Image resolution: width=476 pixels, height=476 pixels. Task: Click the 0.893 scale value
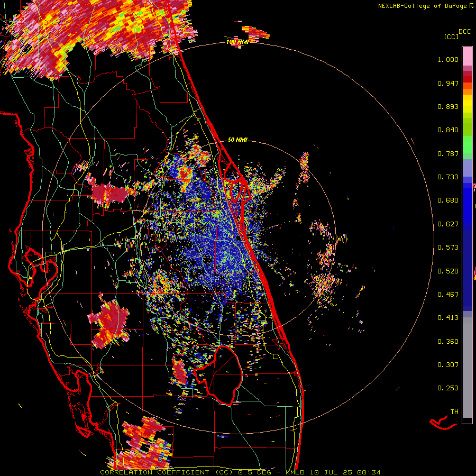tap(448, 106)
